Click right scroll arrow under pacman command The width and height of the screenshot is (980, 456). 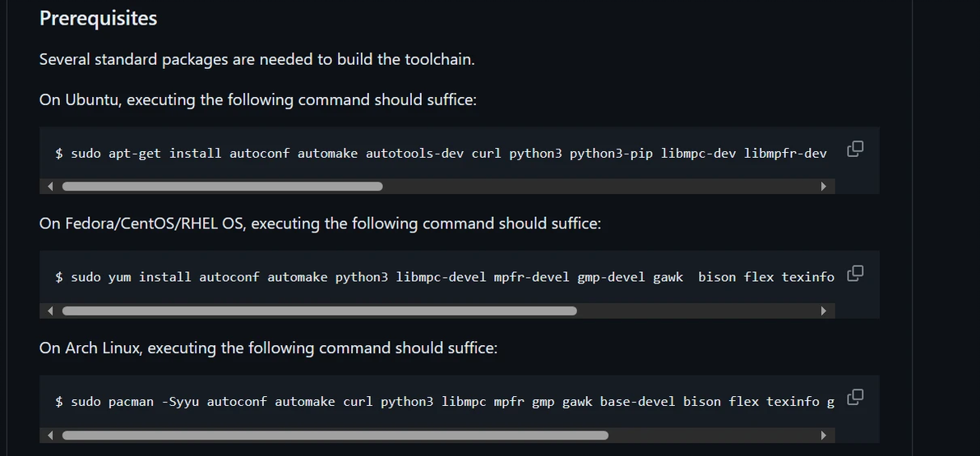point(823,435)
